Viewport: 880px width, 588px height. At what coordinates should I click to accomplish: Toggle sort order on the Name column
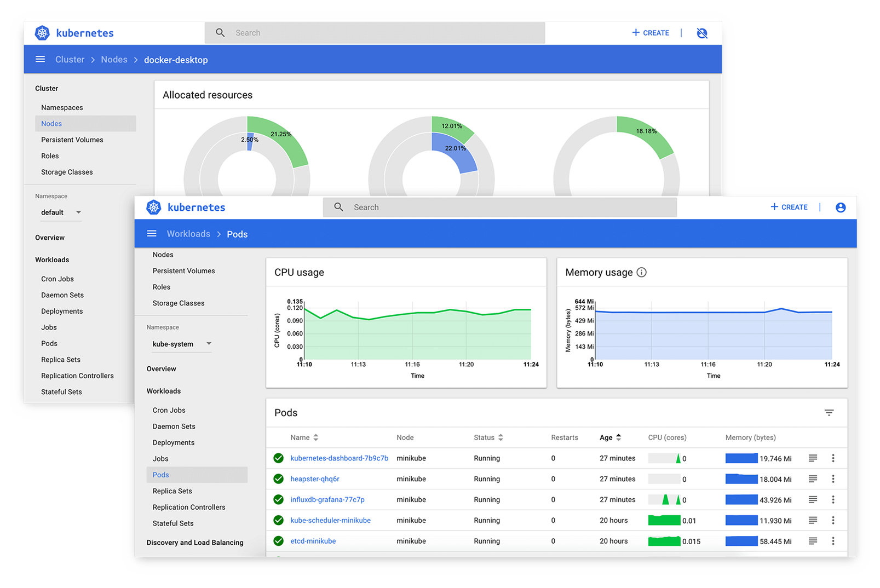[317, 437]
